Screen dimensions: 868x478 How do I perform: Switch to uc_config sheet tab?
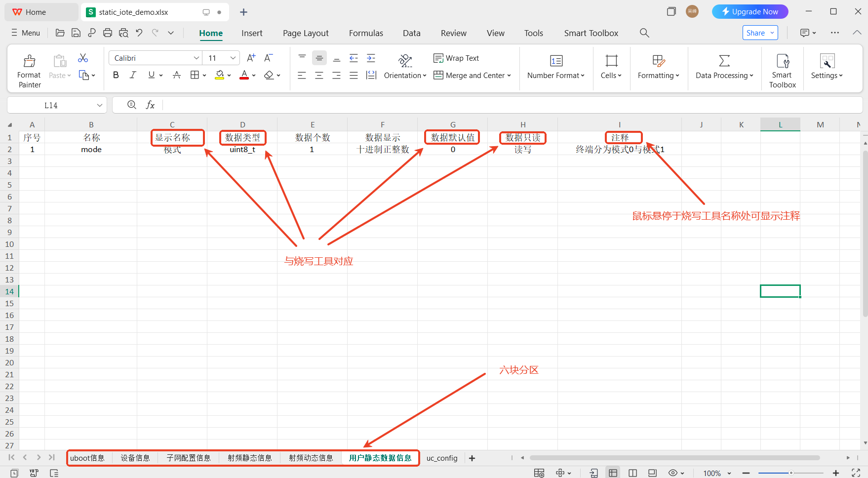(x=442, y=458)
